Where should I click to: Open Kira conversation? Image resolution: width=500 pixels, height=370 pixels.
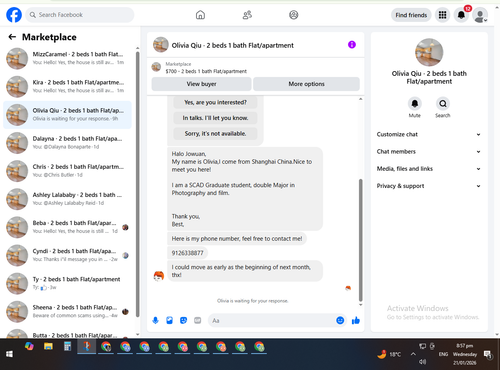click(x=67, y=86)
